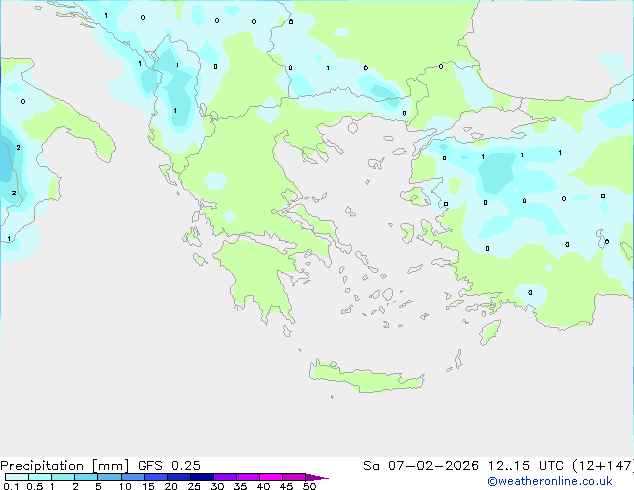
Task: Click the 40–45 mm magenta legend box
Action: 271,477
